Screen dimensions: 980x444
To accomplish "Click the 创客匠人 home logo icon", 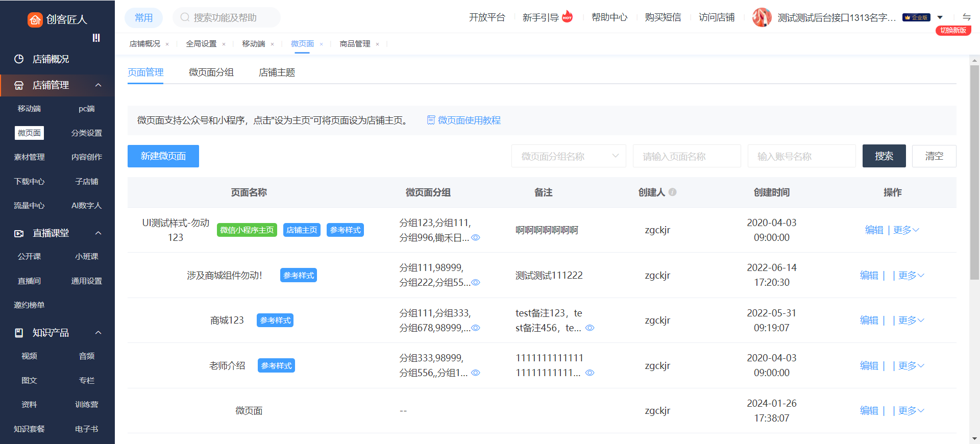I will click(x=35, y=19).
